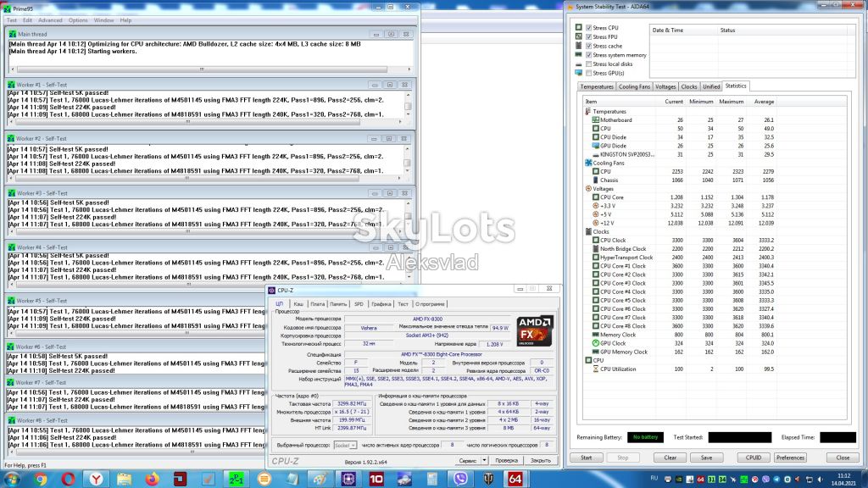Click the Clear button in AIDA64

670,457
